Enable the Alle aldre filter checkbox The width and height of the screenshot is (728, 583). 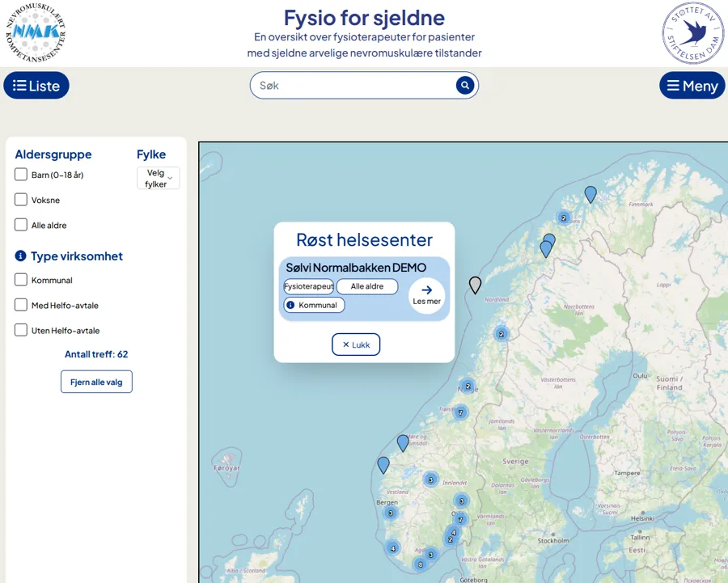pyautogui.click(x=21, y=225)
